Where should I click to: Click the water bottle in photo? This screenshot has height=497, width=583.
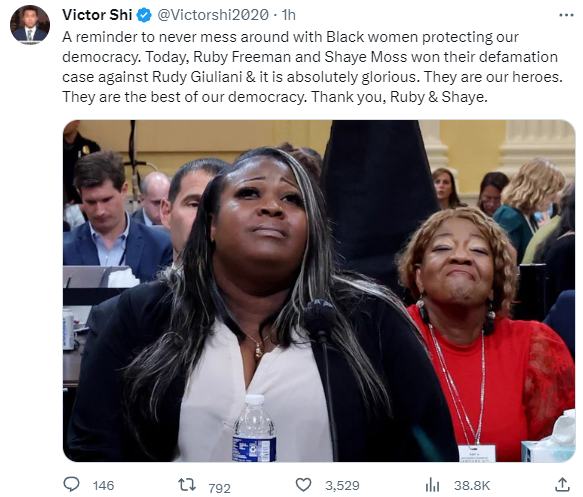point(255,428)
